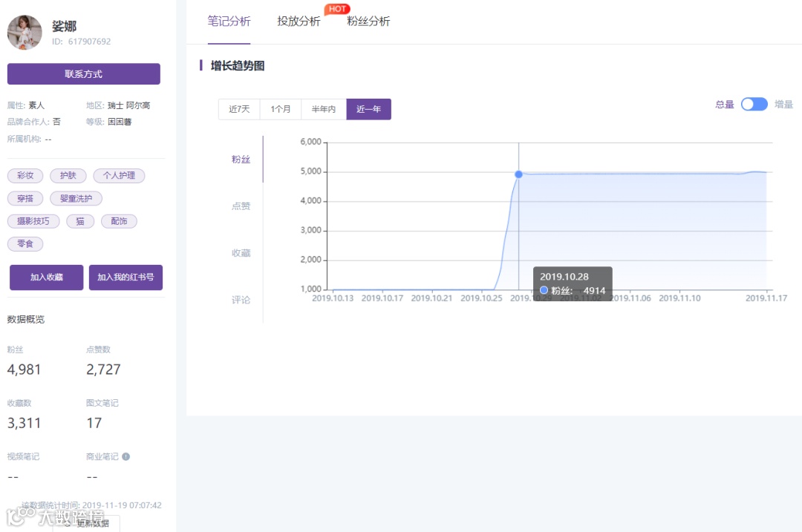Click the 视频笔记 label

24,456
